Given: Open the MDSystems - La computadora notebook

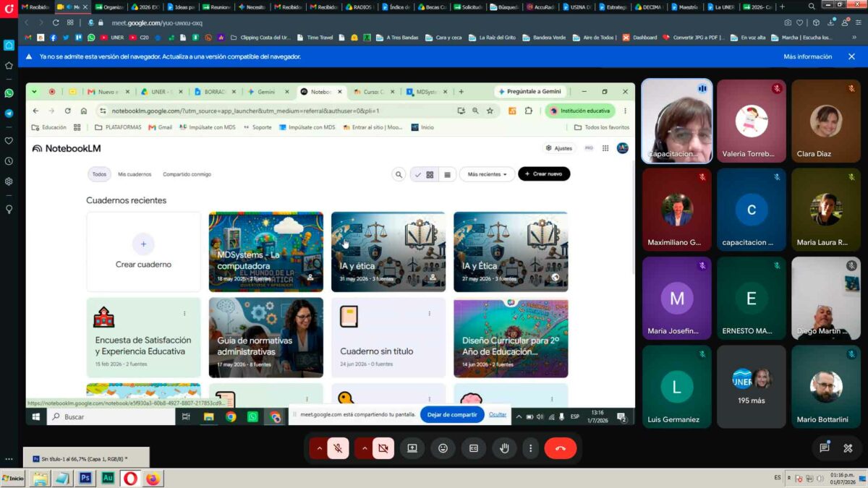Looking at the screenshot, I should tap(265, 252).
